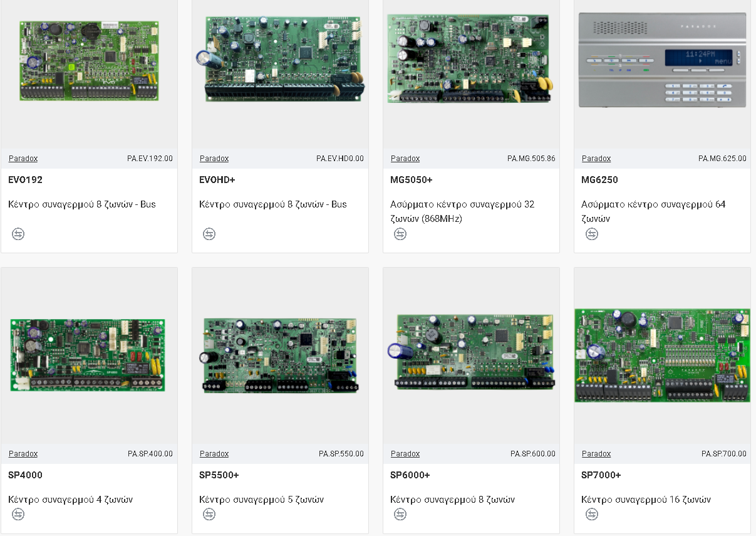This screenshot has height=536, width=756.
Task: Click description 'Κέντρο συναγερμού 5 ζωνών'
Action: pos(262,500)
